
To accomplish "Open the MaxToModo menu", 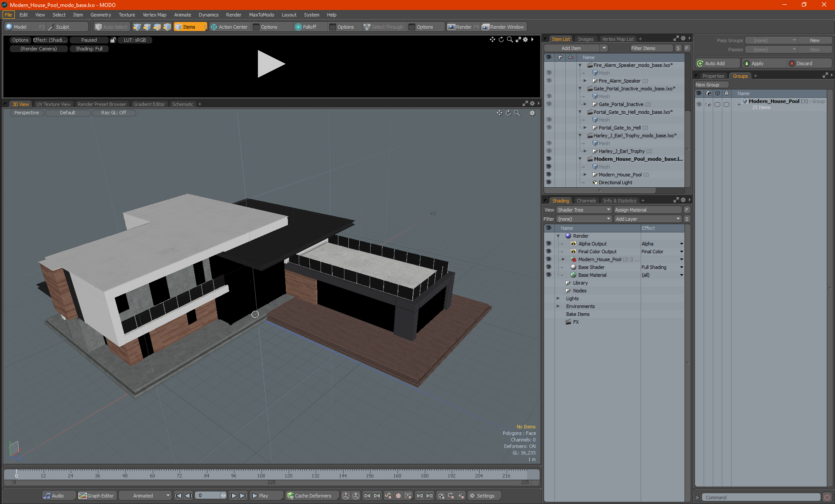I will pyautogui.click(x=261, y=15).
